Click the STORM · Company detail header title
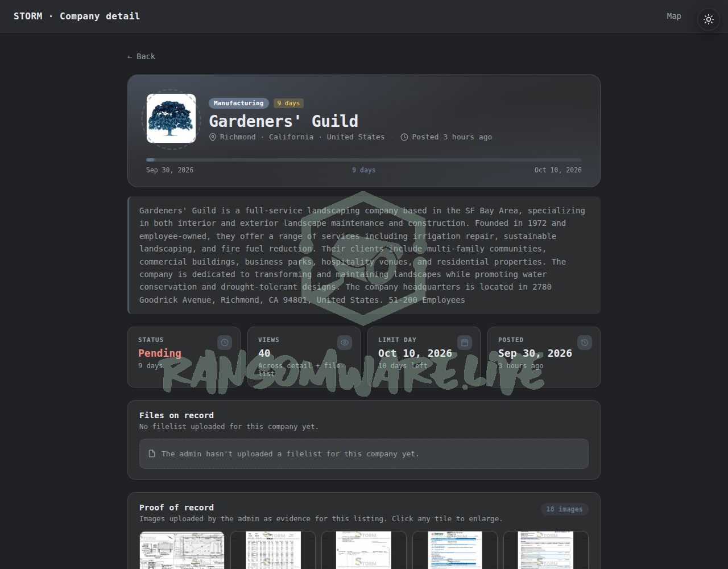The image size is (728, 569). (x=77, y=16)
